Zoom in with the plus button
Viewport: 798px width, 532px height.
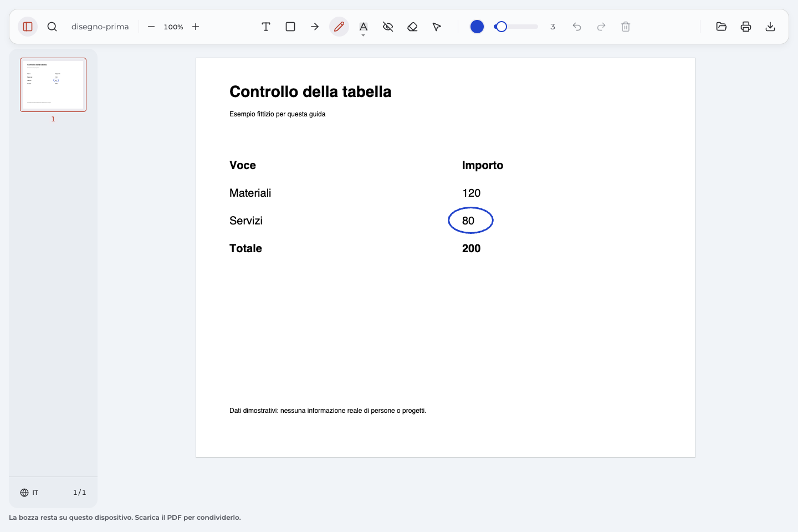click(x=196, y=27)
